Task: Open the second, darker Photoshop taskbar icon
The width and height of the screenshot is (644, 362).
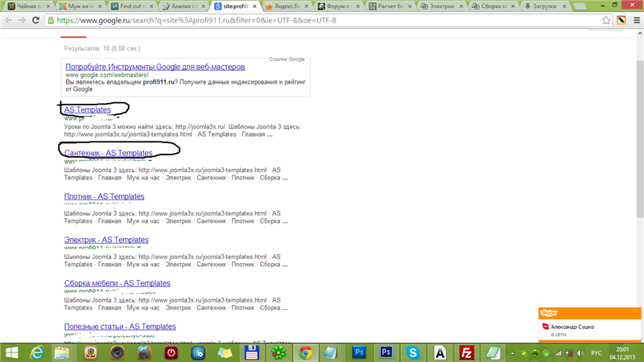Action: (386, 353)
